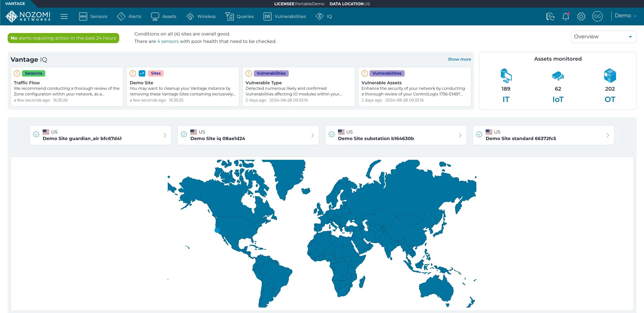
Task: Click the 189 IT asset count
Action: 506,89
